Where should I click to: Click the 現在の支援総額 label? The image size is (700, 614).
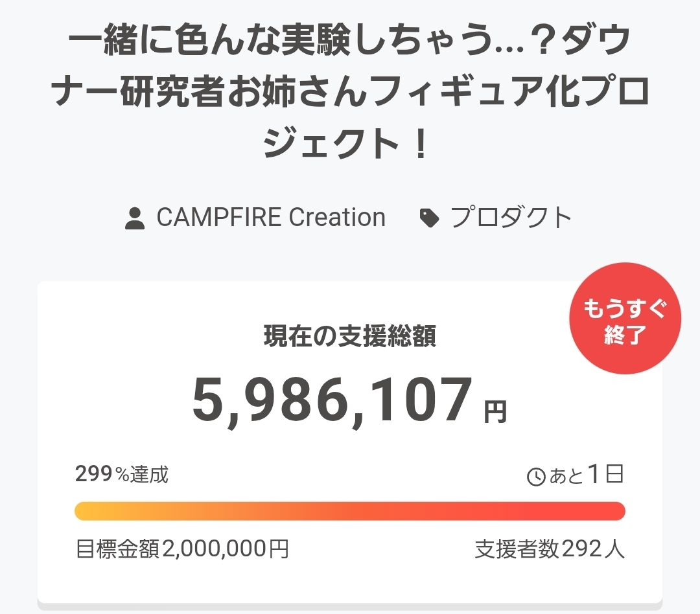[x=350, y=337]
